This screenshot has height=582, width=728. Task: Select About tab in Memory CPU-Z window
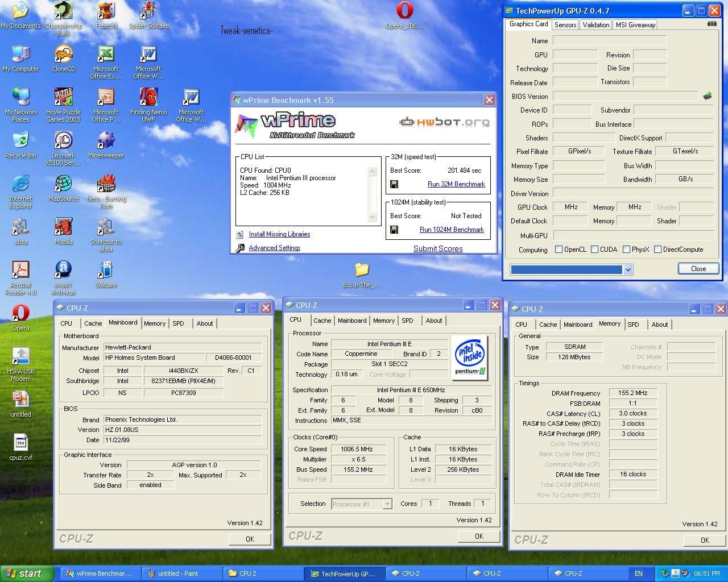(660, 325)
